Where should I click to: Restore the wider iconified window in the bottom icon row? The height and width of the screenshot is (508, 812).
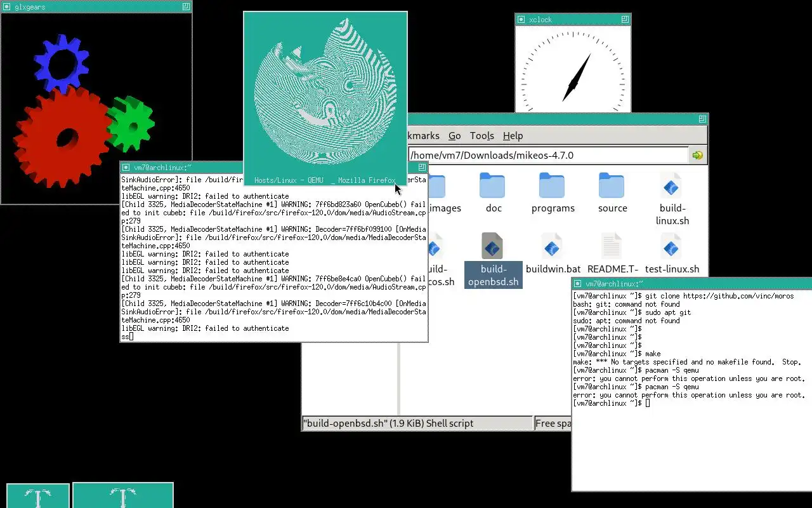coord(123,495)
